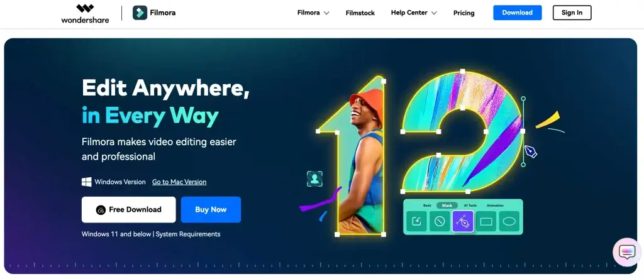Switch to the Mask tab
644x279 pixels.
click(447, 205)
